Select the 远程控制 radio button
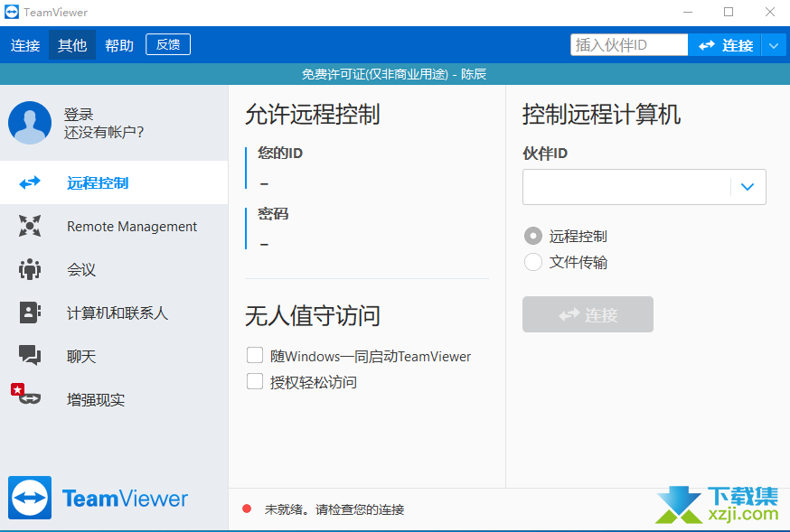 [x=533, y=236]
